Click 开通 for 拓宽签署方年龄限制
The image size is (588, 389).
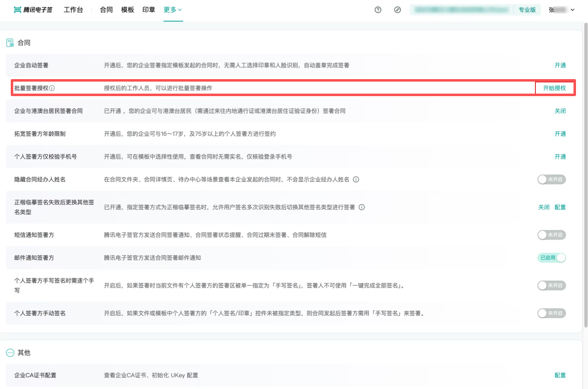pos(560,134)
